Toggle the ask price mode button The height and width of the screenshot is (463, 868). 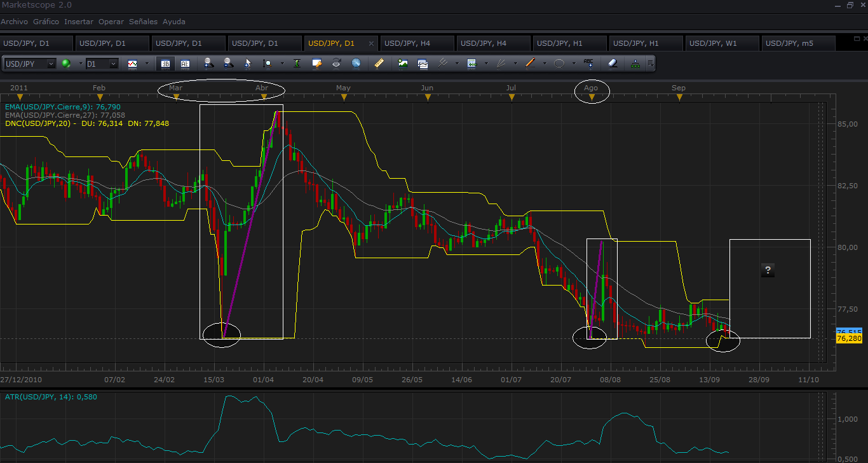(x=185, y=64)
